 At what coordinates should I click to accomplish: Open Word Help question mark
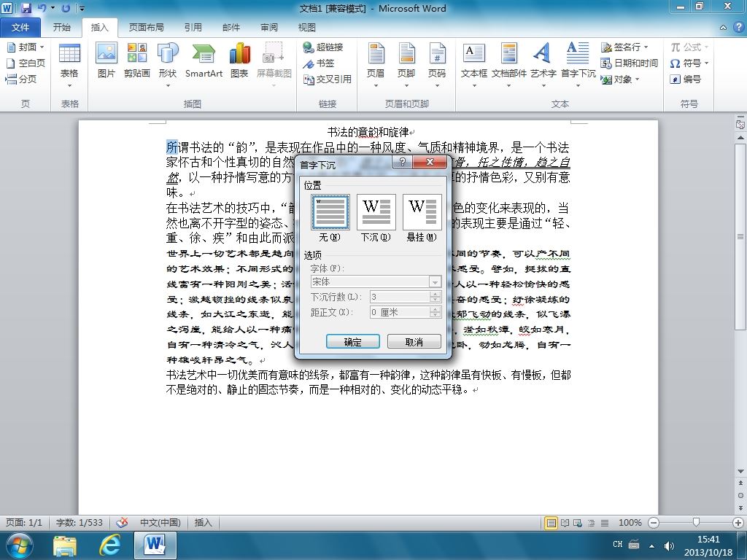pyautogui.click(x=739, y=28)
